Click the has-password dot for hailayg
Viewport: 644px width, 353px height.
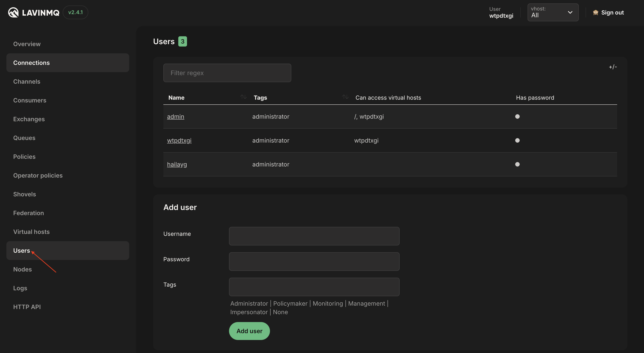tap(517, 164)
